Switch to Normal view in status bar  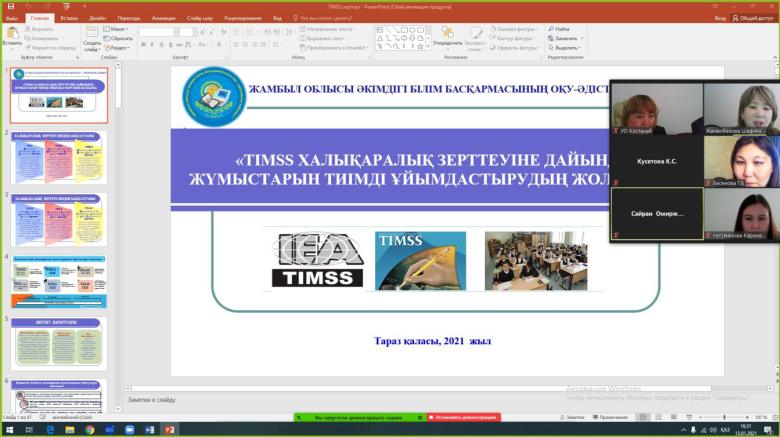click(643, 417)
